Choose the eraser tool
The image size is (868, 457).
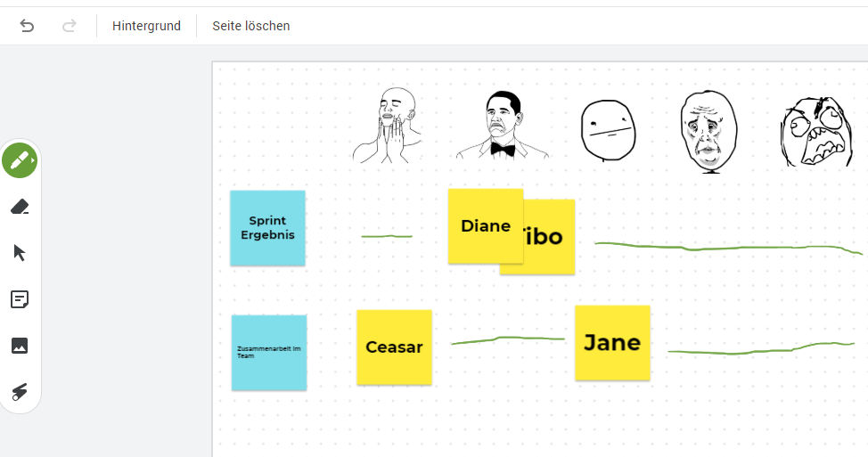click(x=20, y=207)
